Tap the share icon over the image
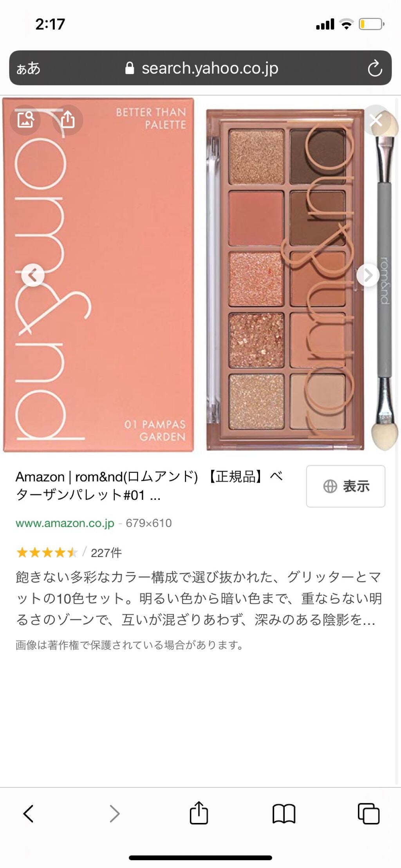The height and width of the screenshot is (868, 401). pos(68,119)
